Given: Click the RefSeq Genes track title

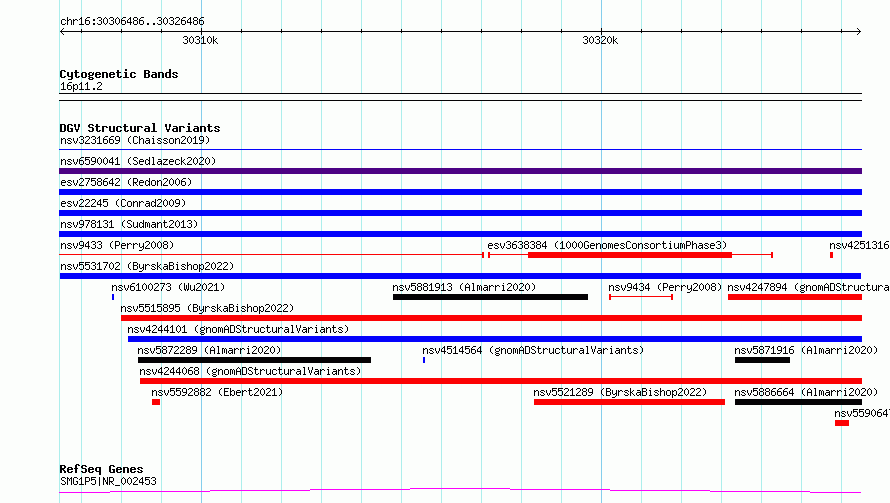Looking at the screenshot, I should 101,470.
